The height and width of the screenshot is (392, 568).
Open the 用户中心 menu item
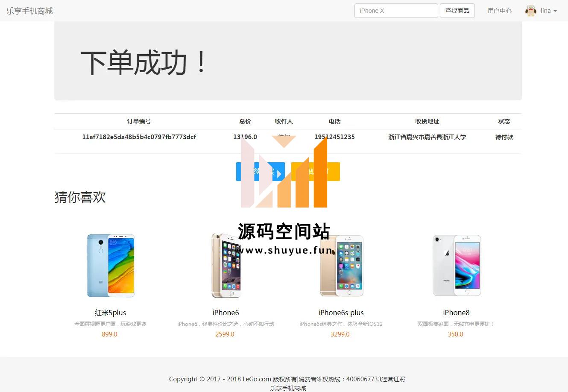pyautogui.click(x=499, y=11)
